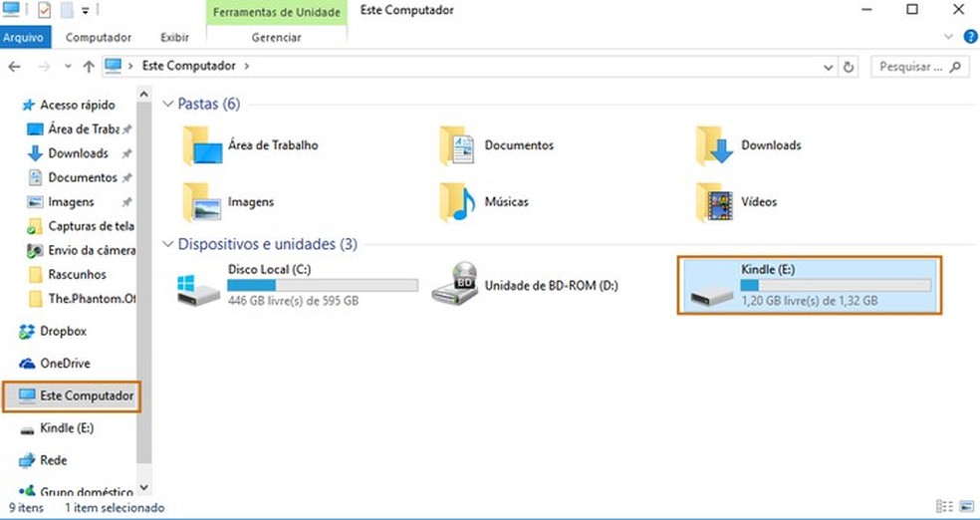Click Ferramentas de Unidade contextual tab
The image size is (980, 520).
[277, 13]
